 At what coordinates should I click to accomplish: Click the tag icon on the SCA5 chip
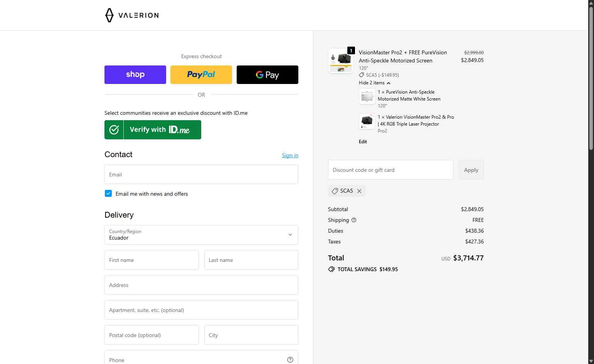click(x=335, y=191)
